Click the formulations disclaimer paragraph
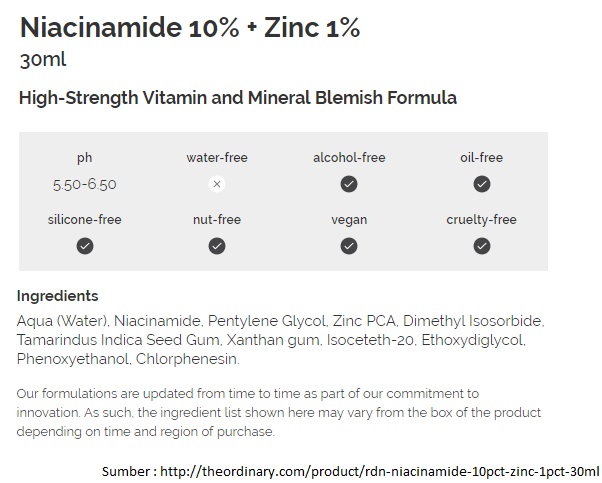 point(279,413)
